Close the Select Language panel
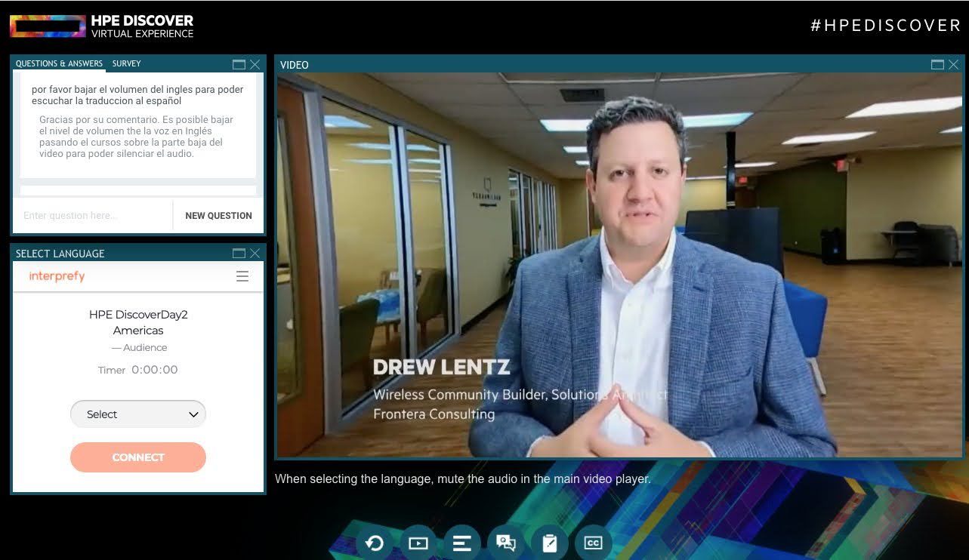The width and height of the screenshot is (969, 560). pyautogui.click(x=255, y=254)
